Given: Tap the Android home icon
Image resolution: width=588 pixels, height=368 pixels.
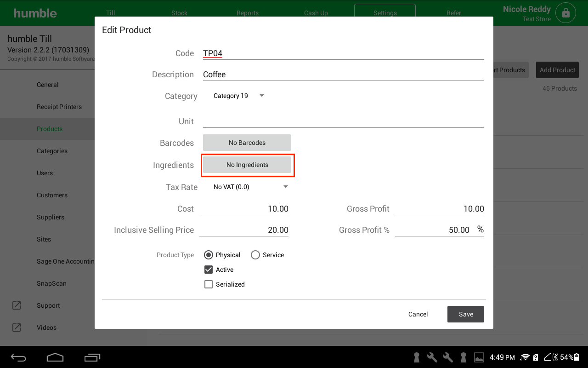Looking at the screenshot, I should [x=55, y=357].
